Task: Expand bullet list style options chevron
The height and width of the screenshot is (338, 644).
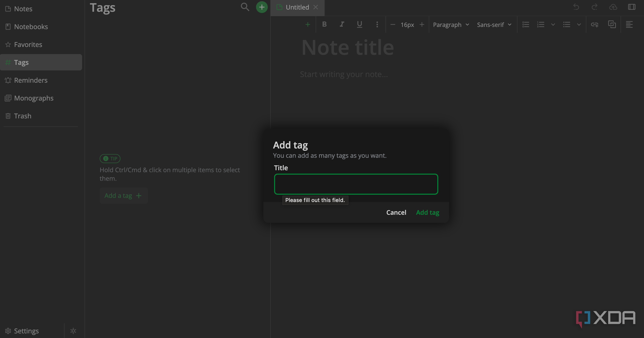Action: [579, 24]
